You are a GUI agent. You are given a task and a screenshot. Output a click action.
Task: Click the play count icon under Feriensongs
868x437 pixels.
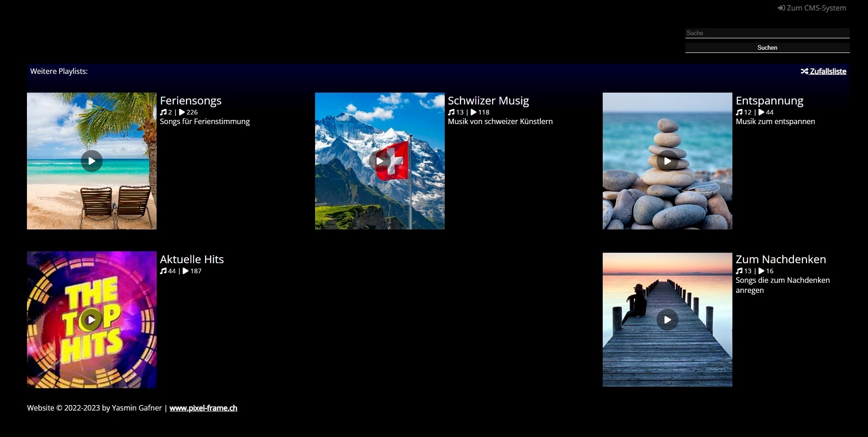(182, 112)
